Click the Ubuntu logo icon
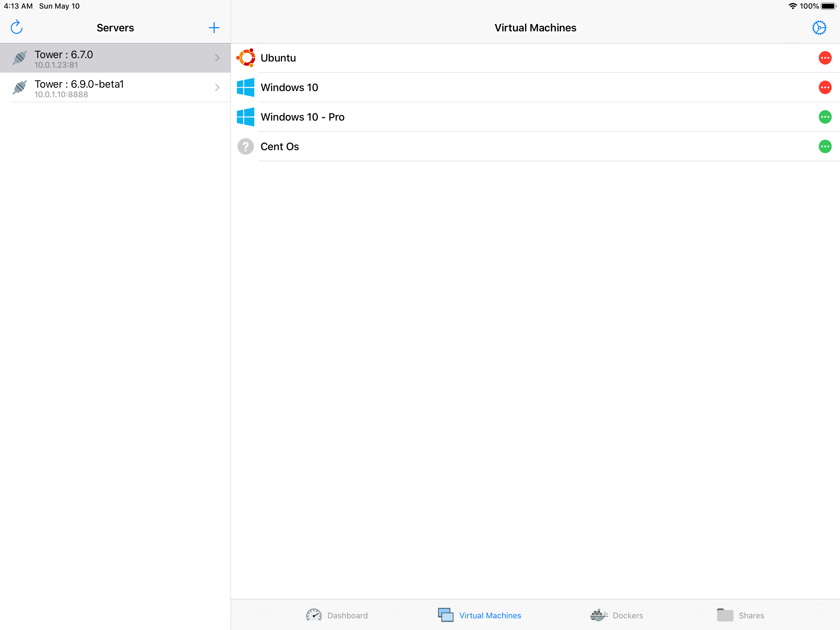Viewport: 840px width, 630px height. click(x=246, y=58)
